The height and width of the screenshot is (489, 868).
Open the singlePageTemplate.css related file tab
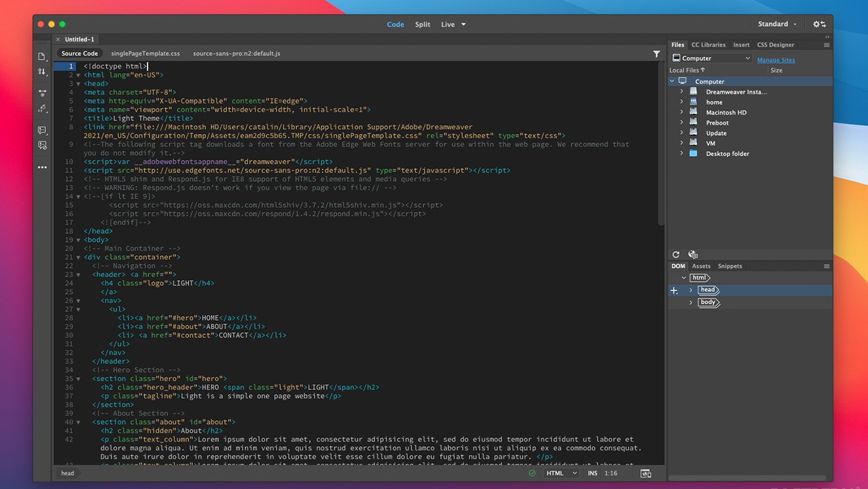point(145,53)
